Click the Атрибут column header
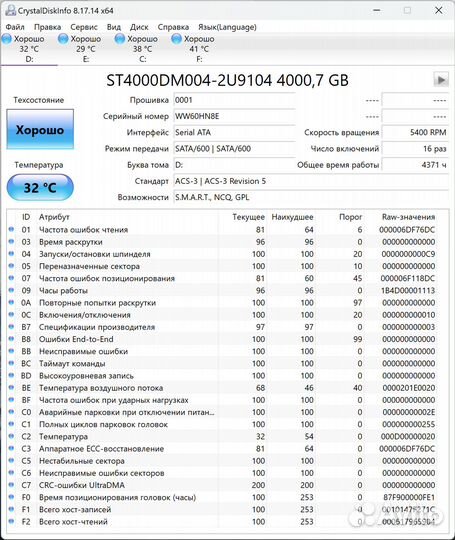 click(x=54, y=217)
